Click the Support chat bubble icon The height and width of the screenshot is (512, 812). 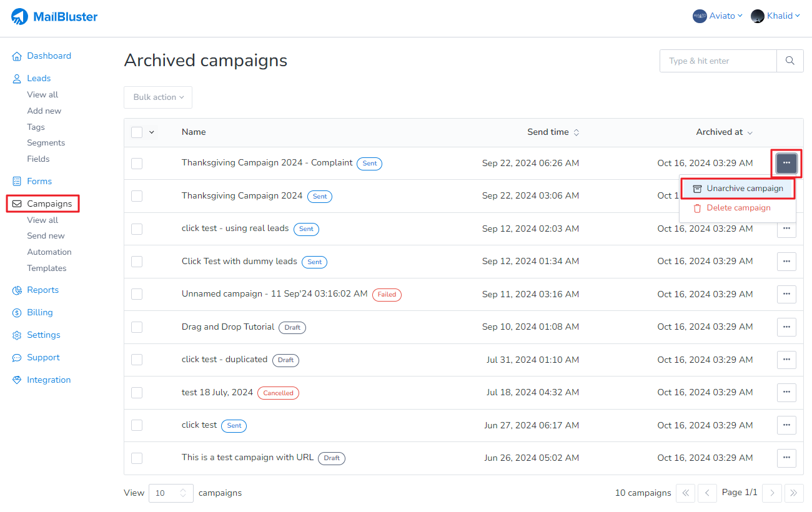pos(17,358)
